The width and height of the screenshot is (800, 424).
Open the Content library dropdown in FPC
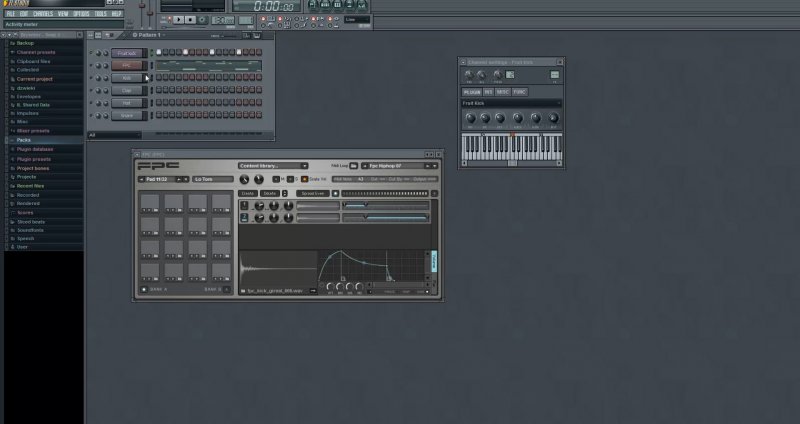tap(273, 165)
